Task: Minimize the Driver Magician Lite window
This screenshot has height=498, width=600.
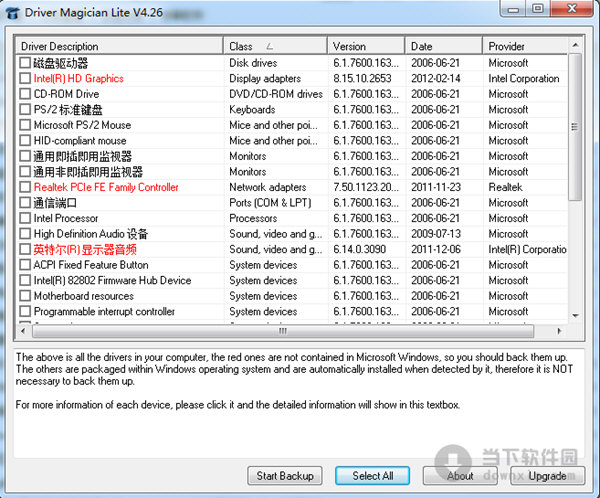Action: click(x=513, y=9)
